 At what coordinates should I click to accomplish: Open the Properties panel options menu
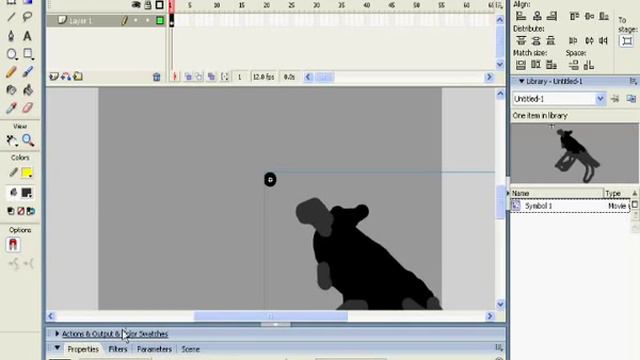click(x=499, y=347)
